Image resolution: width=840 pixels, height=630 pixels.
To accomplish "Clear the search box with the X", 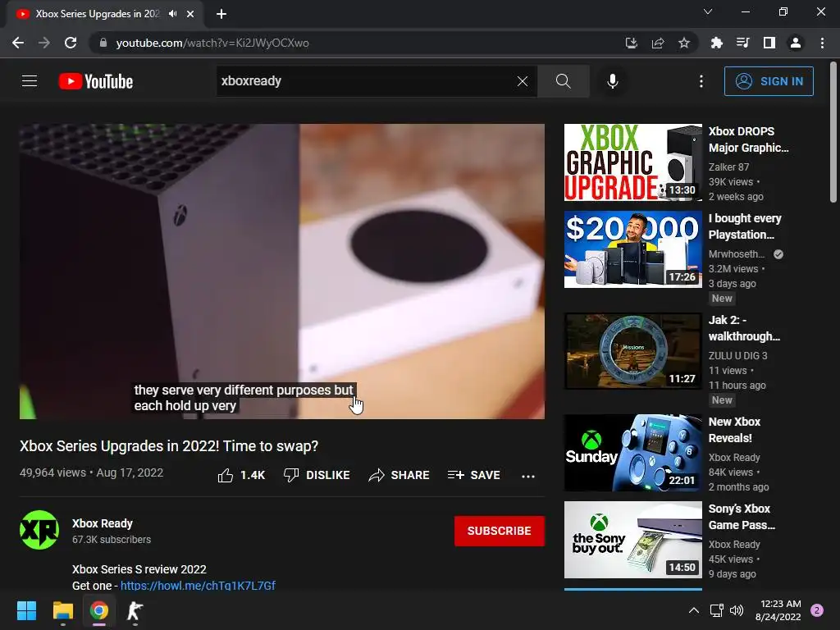I will tap(523, 81).
